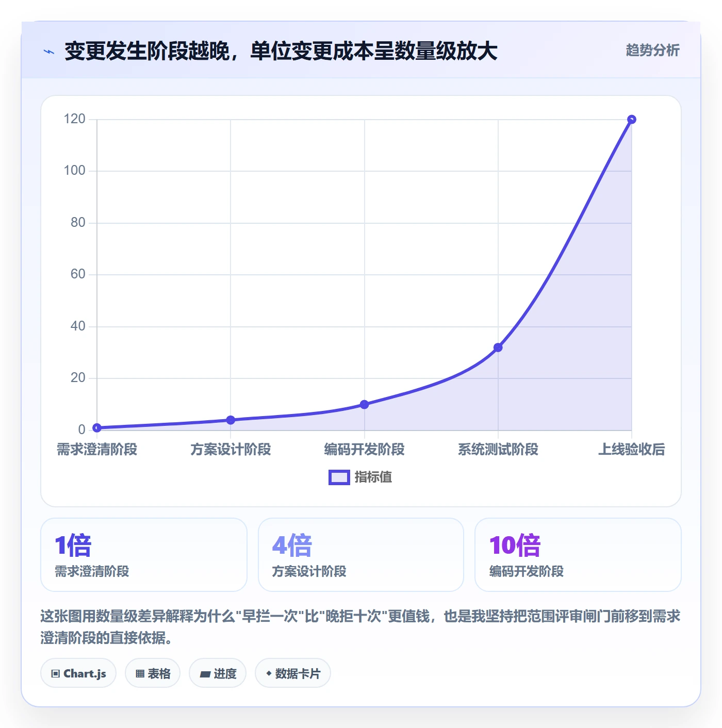Click the 上线验收后 data point at 120
This screenshot has height=728, width=722.
click(x=631, y=120)
